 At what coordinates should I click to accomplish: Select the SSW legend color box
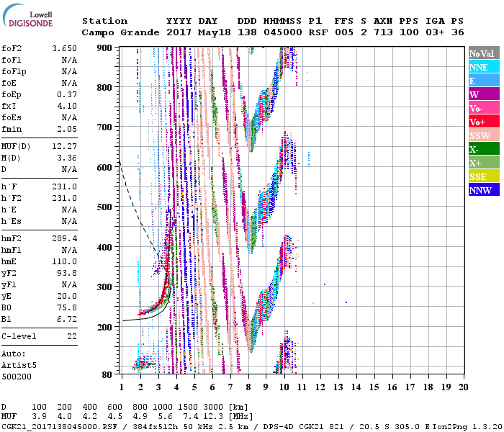(x=481, y=135)
